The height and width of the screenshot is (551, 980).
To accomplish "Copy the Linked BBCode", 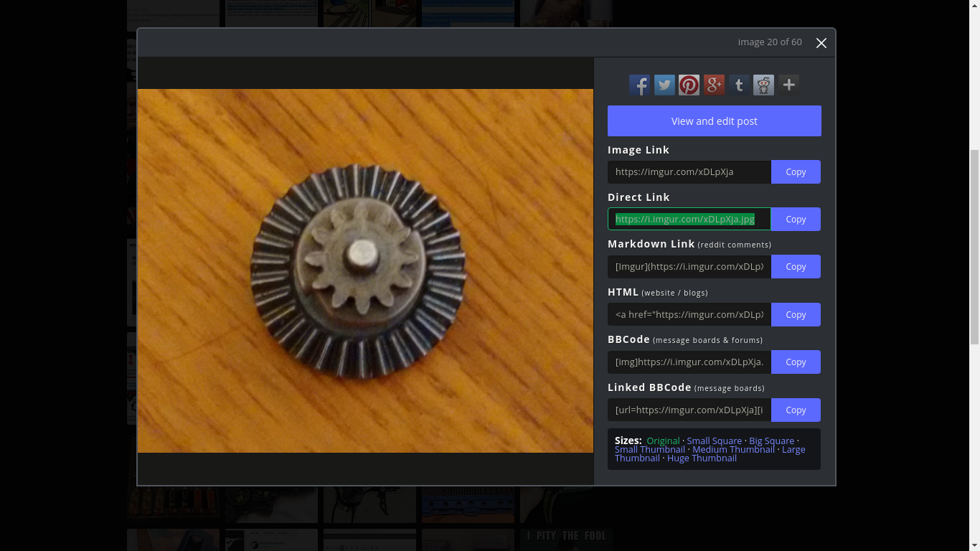I will pos(796,410).
